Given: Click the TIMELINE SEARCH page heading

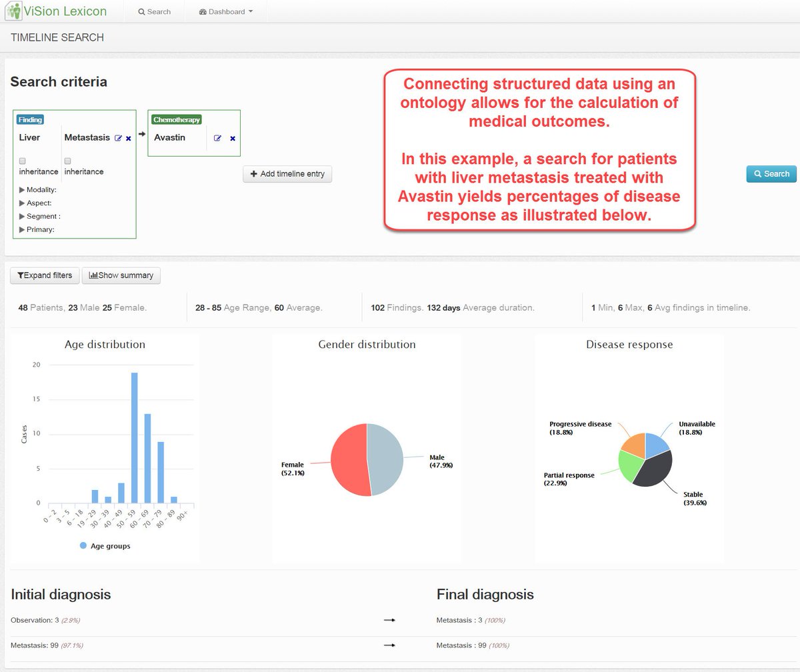Looking at the screenshot, I should point(57,37).
